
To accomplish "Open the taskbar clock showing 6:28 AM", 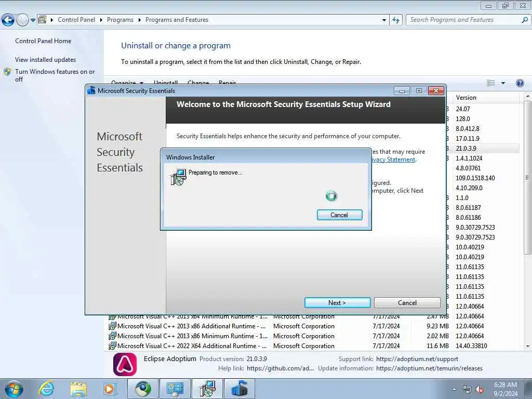I will 506,389.
